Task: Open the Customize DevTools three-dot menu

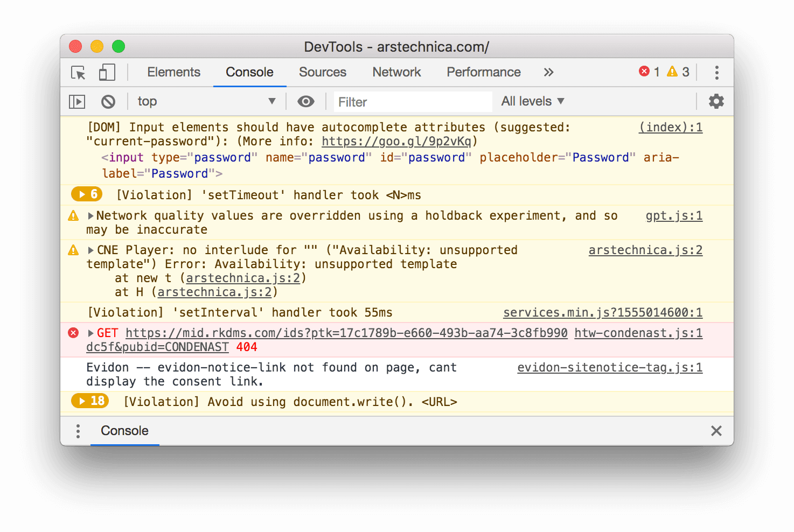Action: [717, 72]
